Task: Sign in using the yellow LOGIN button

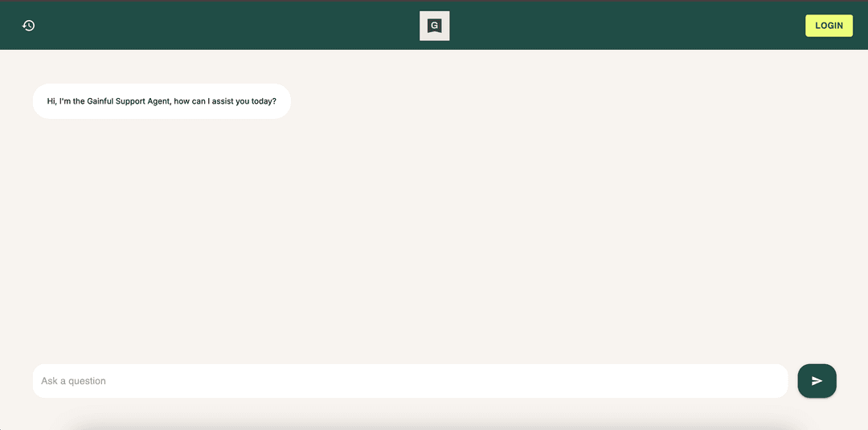Action: [x=829, y=26]
